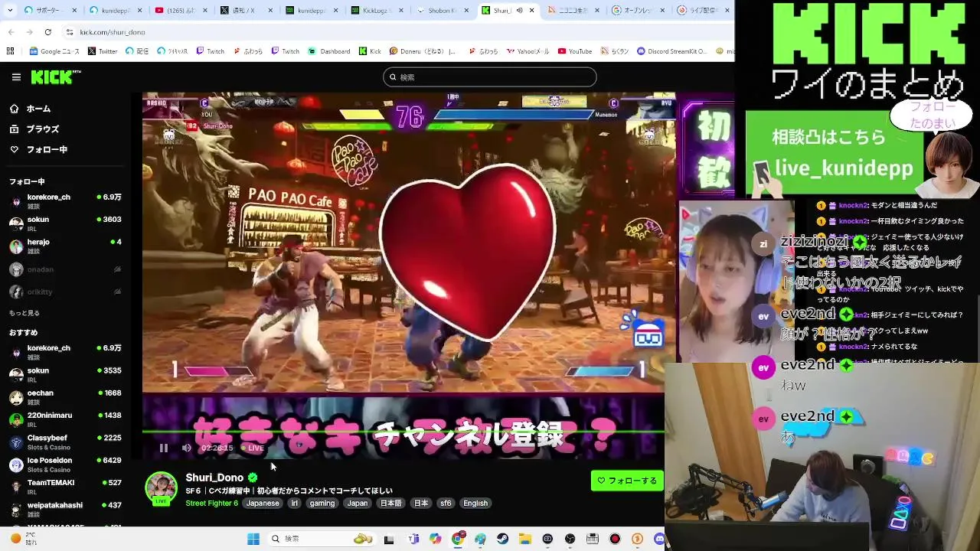The height and width of the screenshot is (551, 980).
Task: Go back in browser
Action: click(x=11, y=32)
